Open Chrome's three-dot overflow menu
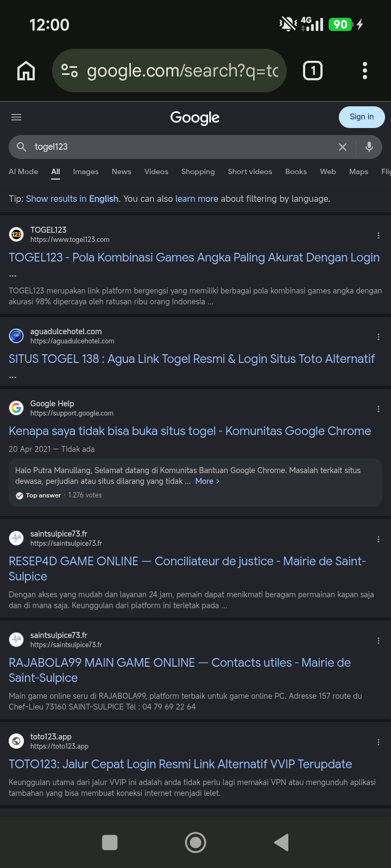Viewport: 391px width, 868px height. tap(364, 71)
